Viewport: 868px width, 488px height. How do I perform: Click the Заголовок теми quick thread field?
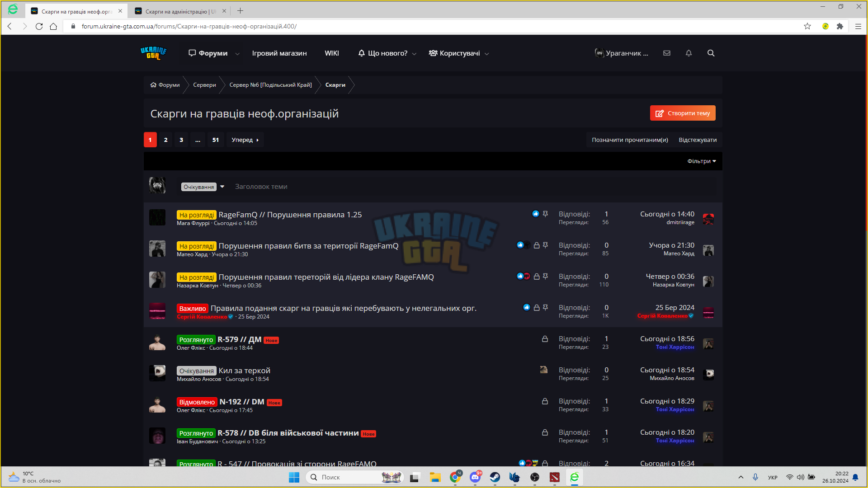(x=261, y=187)
